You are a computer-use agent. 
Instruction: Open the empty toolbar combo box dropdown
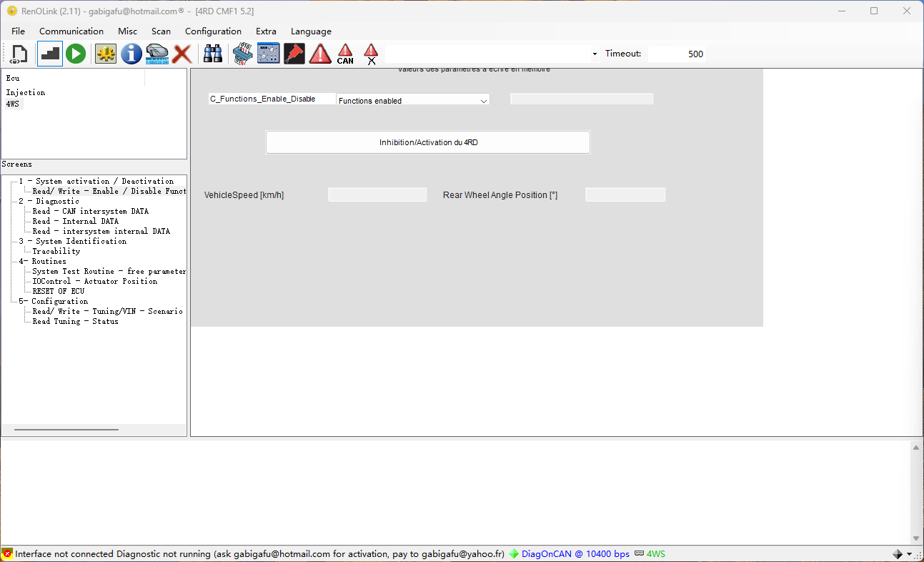click(x=492, y=54)
